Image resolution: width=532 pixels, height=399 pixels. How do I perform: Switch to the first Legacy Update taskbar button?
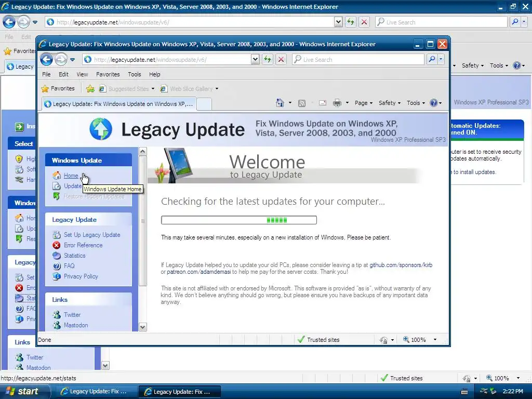click(x=96, y=392)
